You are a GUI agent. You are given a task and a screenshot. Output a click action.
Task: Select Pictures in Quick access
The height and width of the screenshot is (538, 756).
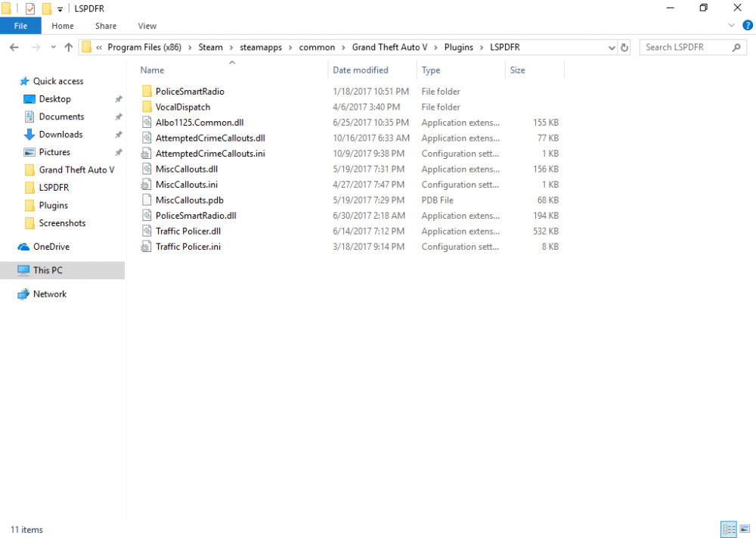pyautogui.click(x=54, y=152)
